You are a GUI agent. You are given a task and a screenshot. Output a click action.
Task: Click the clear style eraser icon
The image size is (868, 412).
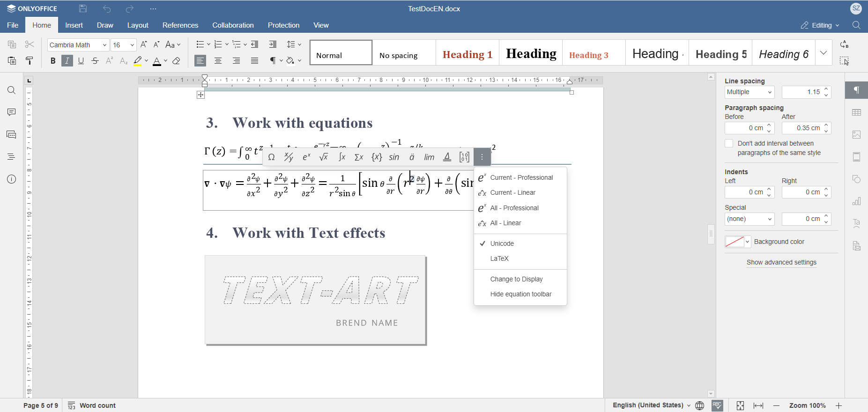click(177, 61)
